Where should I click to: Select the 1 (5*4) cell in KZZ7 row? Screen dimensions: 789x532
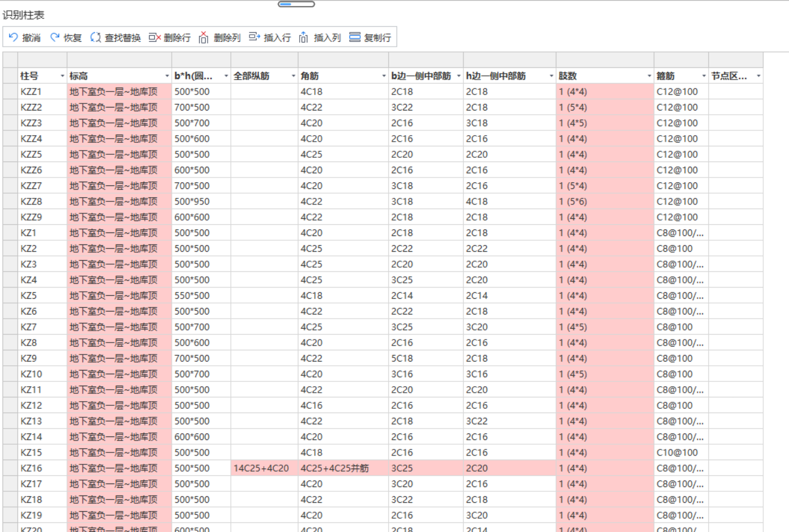click(x=605, y=186)
